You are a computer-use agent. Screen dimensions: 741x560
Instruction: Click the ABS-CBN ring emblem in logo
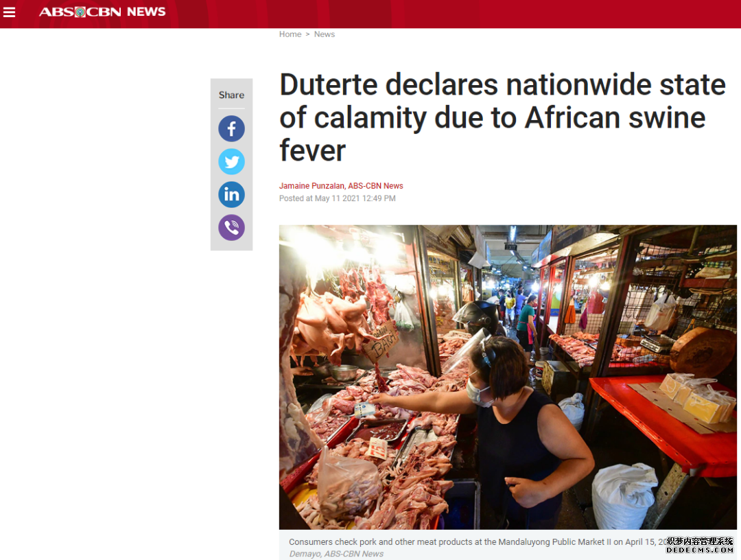pos(80,12)
